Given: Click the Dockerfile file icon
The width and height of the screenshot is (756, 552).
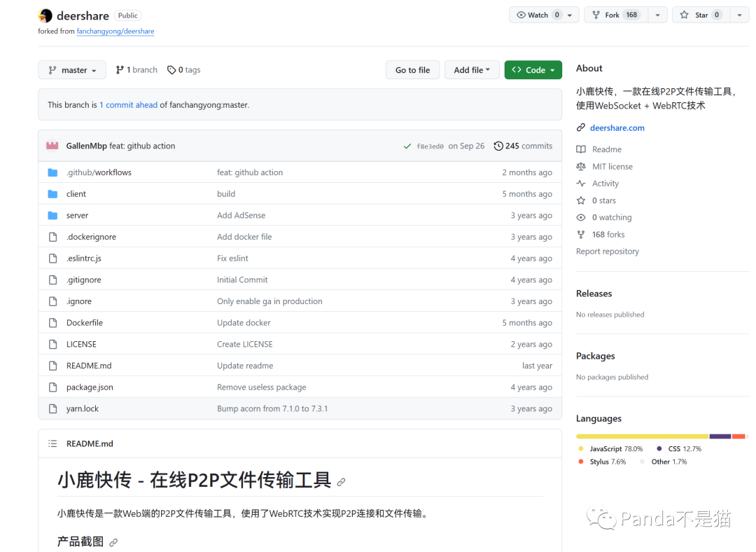Looking at the screenshot, I should [x=53, y=323].
